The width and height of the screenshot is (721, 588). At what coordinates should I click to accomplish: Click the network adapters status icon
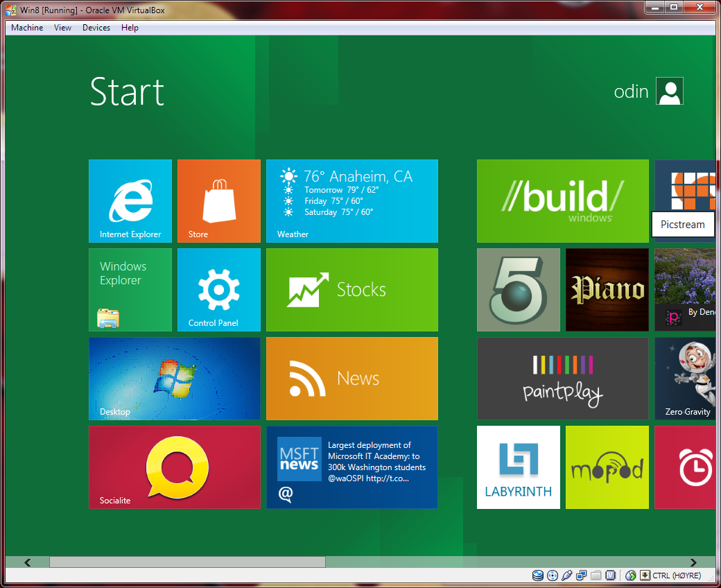tap(581, 575)
